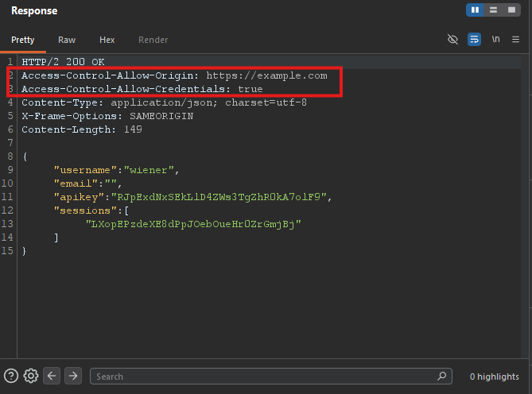Select side-by-side layout view icon

click(x=475, y=10)
